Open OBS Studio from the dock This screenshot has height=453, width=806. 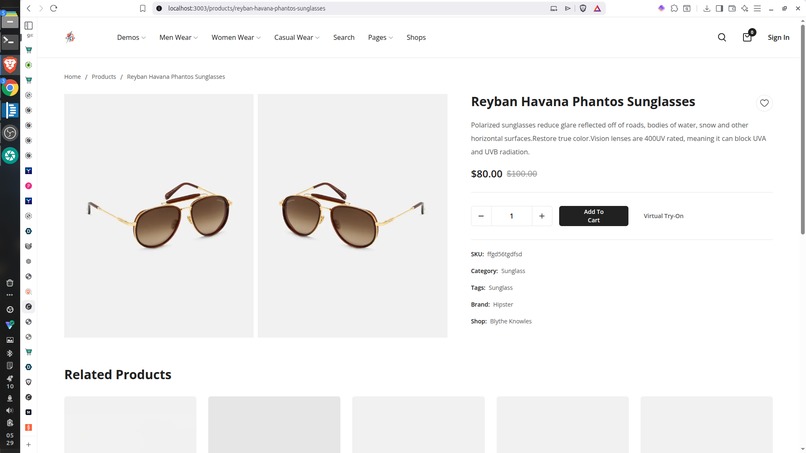coord(10,133)
